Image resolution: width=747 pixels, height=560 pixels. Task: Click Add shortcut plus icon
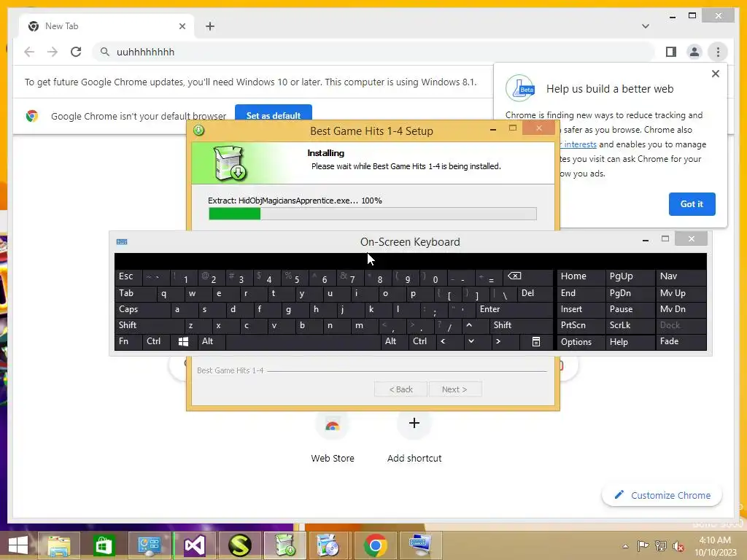click(414, 423)
